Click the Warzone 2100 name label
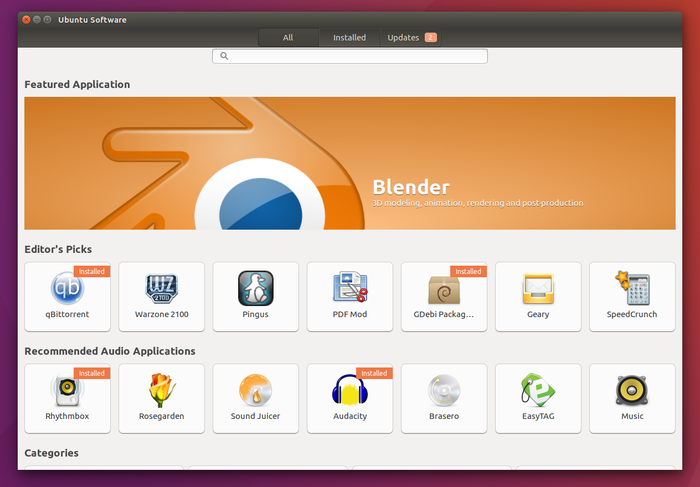 pyautogui.click(x=162, y=314)
